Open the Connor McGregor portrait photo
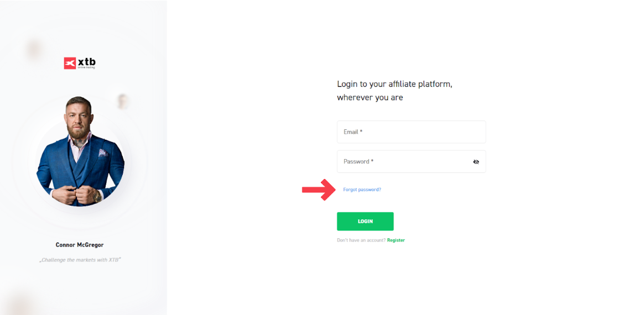644x315 pixels. pyautogui.click(x=80, y=152)
